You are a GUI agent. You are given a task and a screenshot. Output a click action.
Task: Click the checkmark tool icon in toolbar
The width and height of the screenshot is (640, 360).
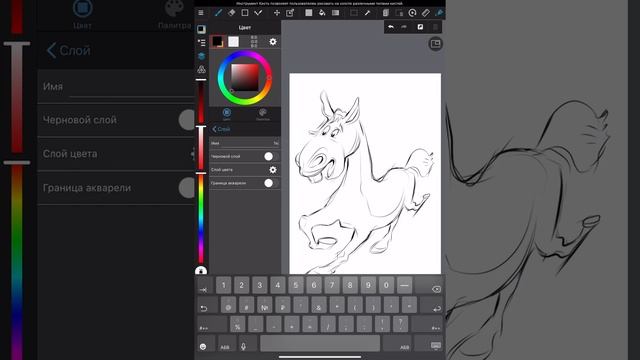(x=258, y=13)
